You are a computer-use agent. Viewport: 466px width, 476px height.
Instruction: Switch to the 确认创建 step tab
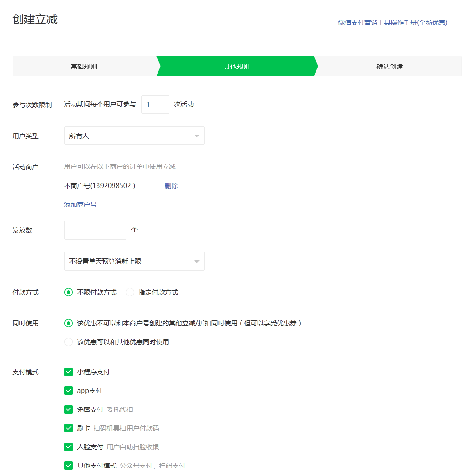[x=390, y=66]
